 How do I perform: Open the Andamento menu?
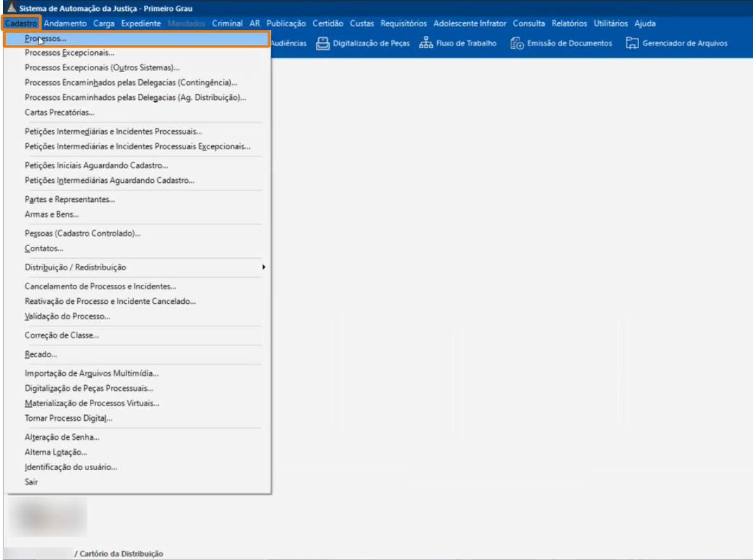[65, 23]
